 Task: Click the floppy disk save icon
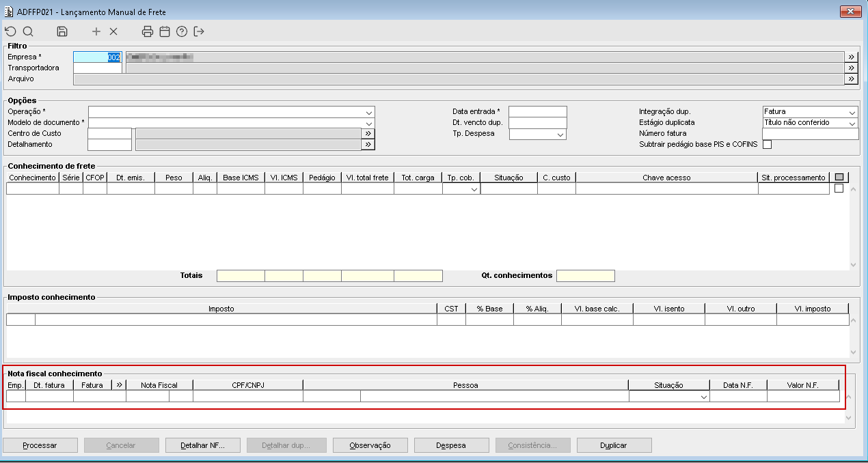62,31
